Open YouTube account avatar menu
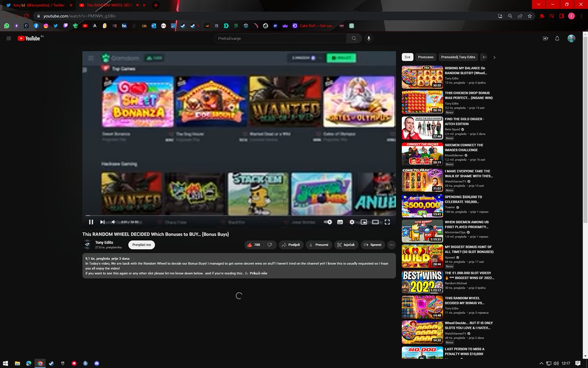588x368 pixels. [571, 38]
